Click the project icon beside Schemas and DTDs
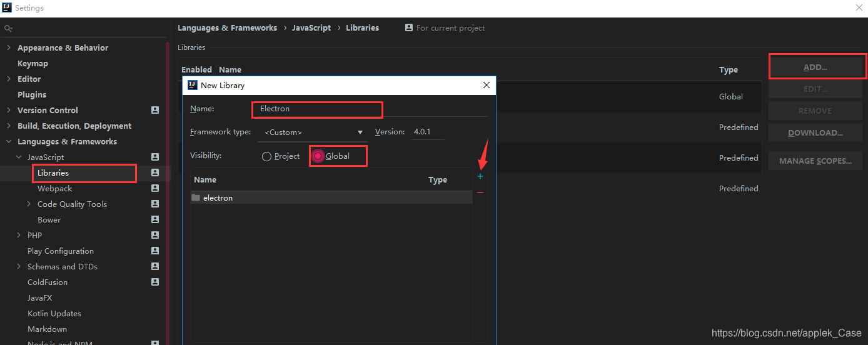Viewport: 868px width, 345px height. tap(155, 266)
